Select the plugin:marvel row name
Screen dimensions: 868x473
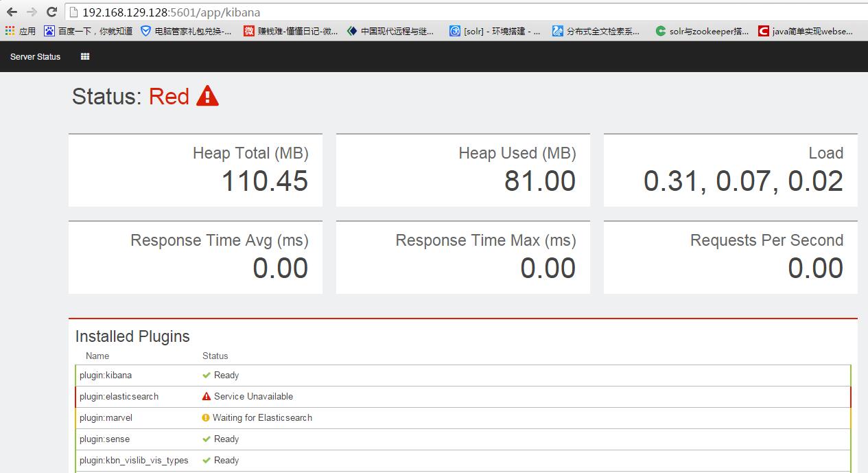(x=106, y=418)
